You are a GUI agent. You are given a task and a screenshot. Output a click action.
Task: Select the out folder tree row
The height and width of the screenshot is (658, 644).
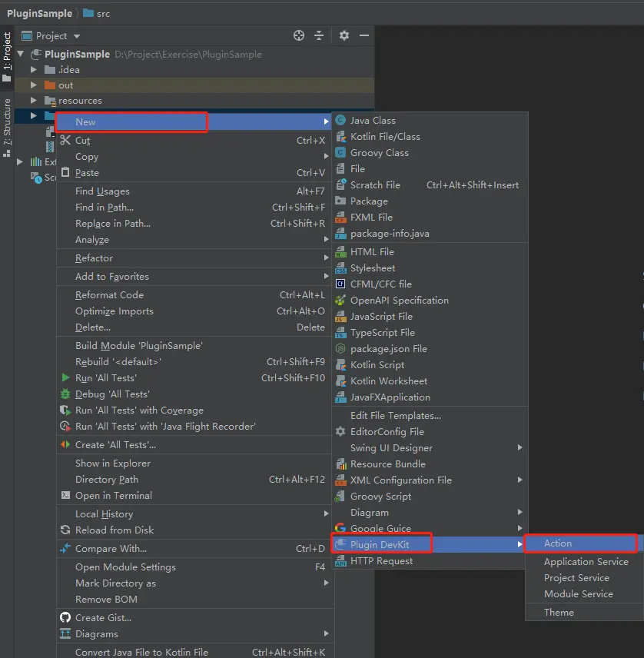194,85
